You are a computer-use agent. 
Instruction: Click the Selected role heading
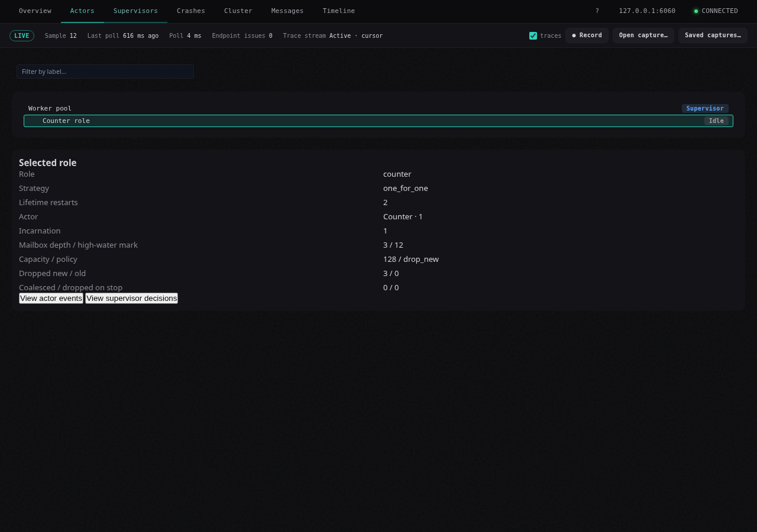48,163
